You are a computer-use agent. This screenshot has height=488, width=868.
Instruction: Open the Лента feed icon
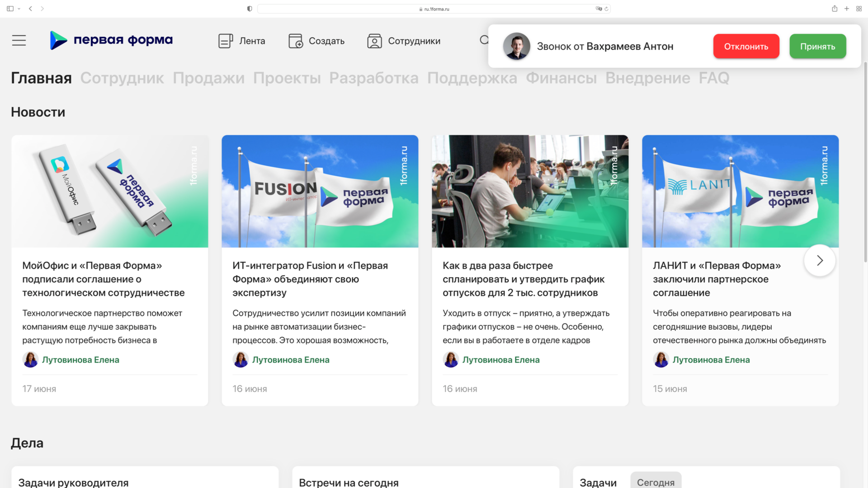click(x=226, y=41)
